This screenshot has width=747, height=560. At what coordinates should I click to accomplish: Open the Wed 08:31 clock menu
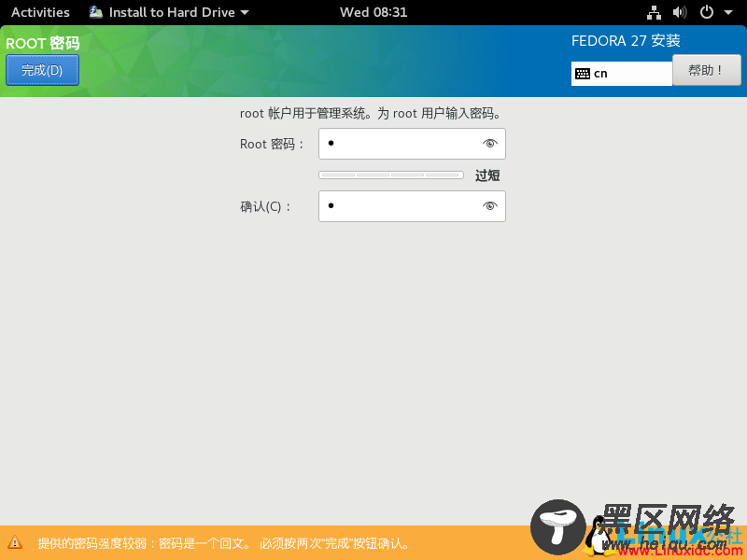[x=373, y=12]
